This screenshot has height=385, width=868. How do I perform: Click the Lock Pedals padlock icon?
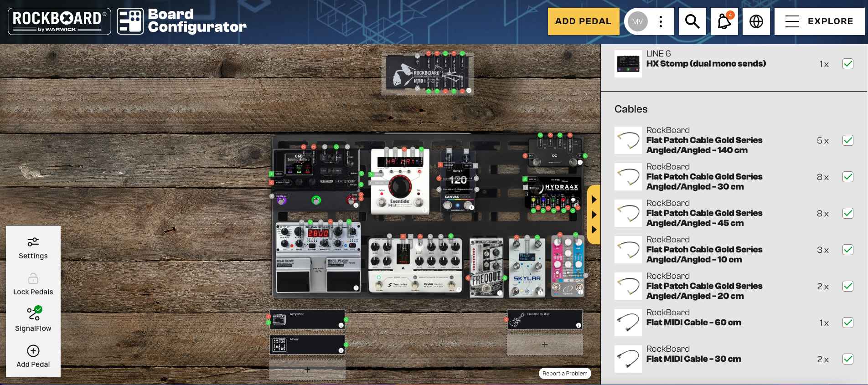[x=33, y=278]
